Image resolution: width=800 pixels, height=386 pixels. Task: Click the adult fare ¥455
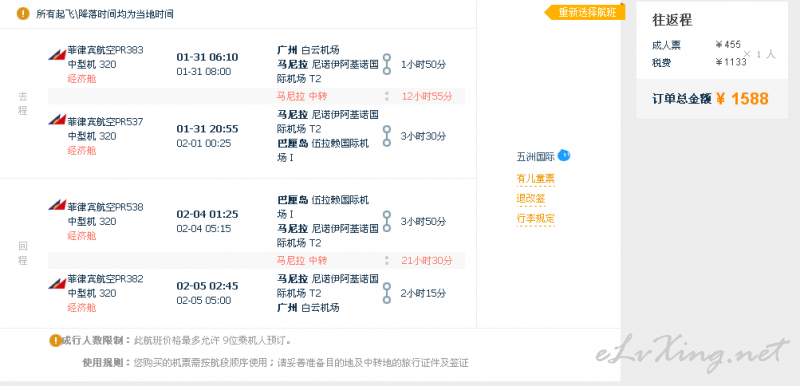coord(728,45)
